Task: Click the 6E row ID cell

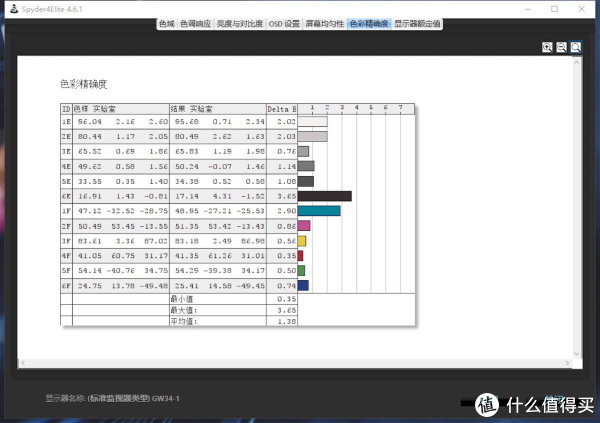Action: coord(66,196)
